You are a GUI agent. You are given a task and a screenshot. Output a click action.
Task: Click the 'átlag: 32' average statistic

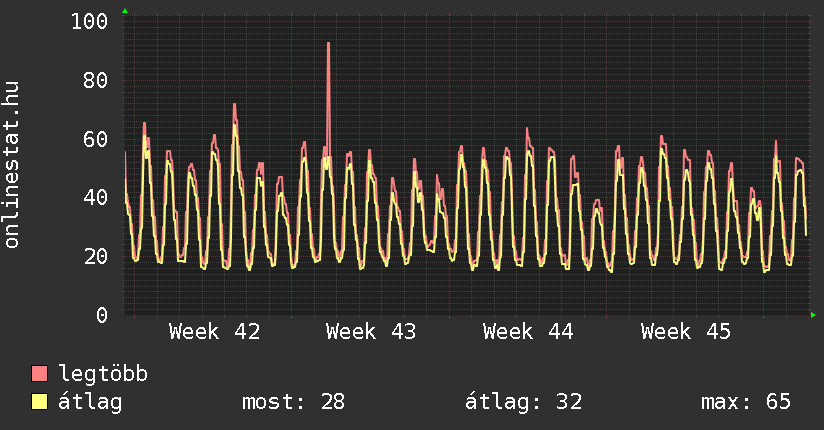tap(523, 402)
